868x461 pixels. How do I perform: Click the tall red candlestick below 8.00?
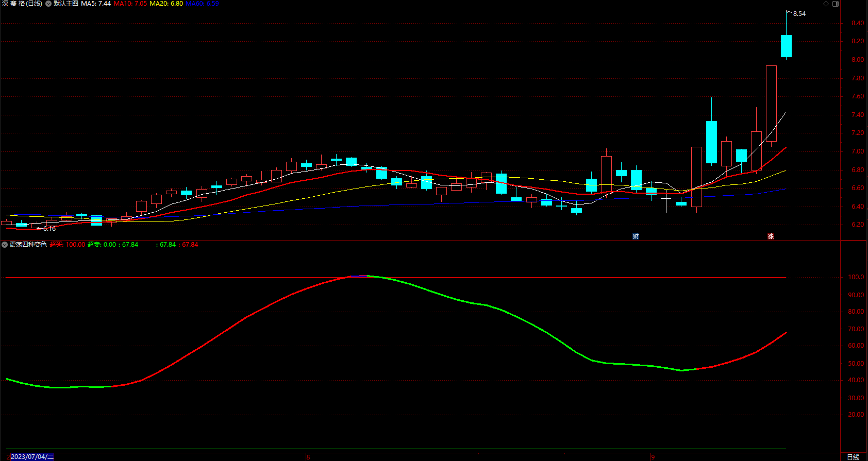click(x=771, y=104)
